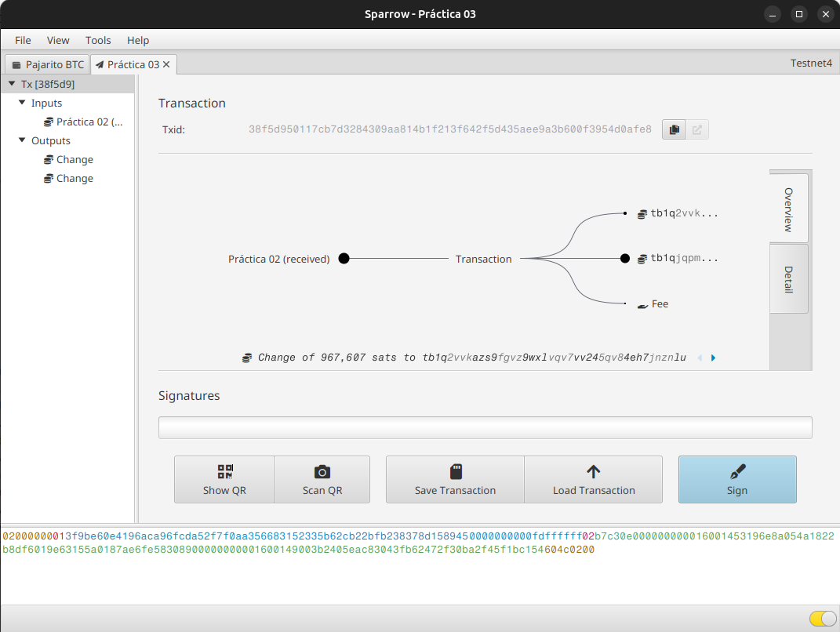Click the tb1qjqpm output coins icon
Image resolution: width=840 pixels, height=632 pixels.
(642, 260)
